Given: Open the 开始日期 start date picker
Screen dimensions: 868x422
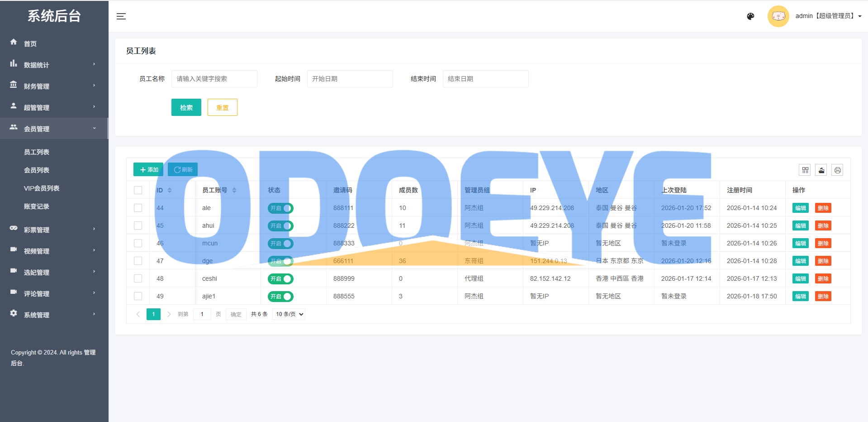Looking at the screenshot, I should (350, 79).
